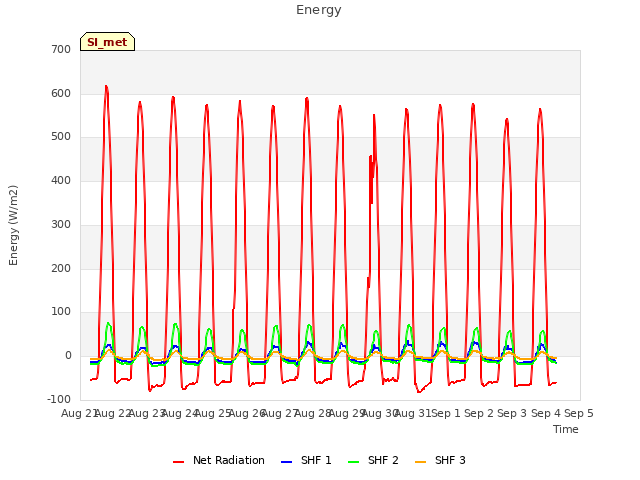Click the 600 y-axis tick label
Image resolution: width=640 pixels, height=480 pixels.
click(x=61, y=94)
